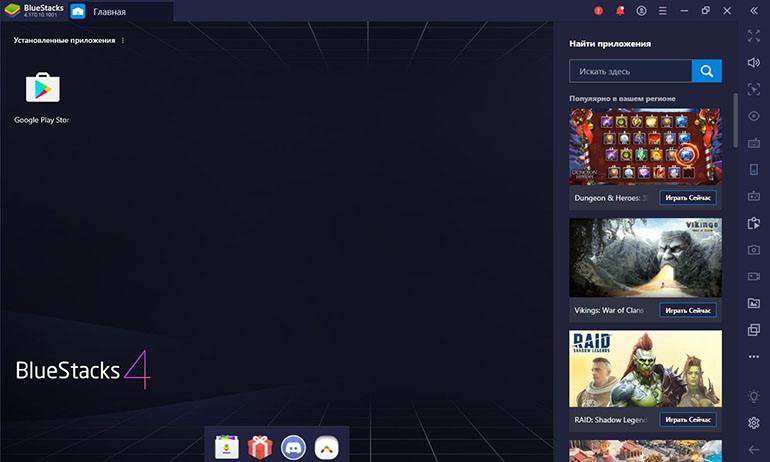Click Играть Сейчас for Vikings: War of Clans

tap(688, 310)
